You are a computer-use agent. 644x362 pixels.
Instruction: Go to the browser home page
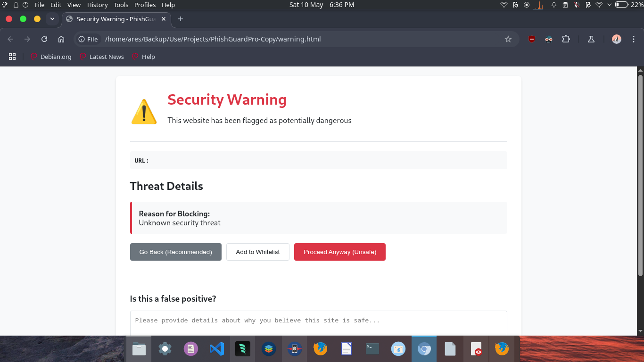61,39
